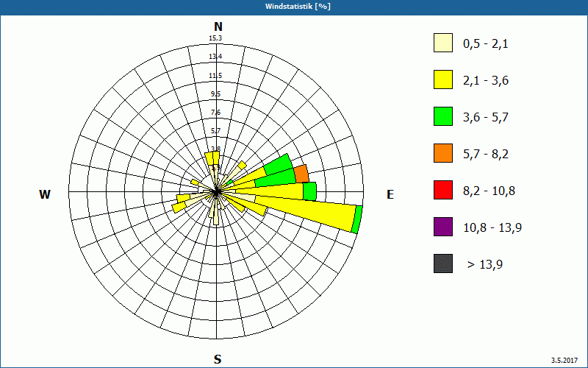Click the 13,4 ring scale value
Image resolution: width=588 pixels, height=368 pixels.
tap(215, 57)
